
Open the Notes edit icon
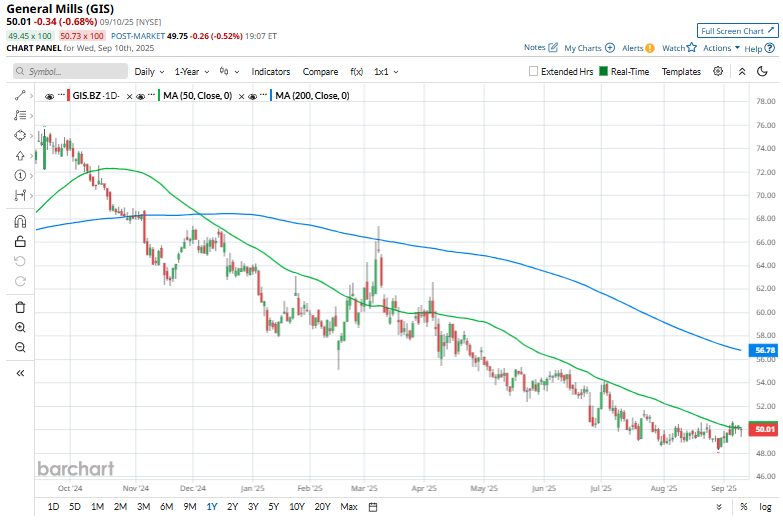pos(553,47)
